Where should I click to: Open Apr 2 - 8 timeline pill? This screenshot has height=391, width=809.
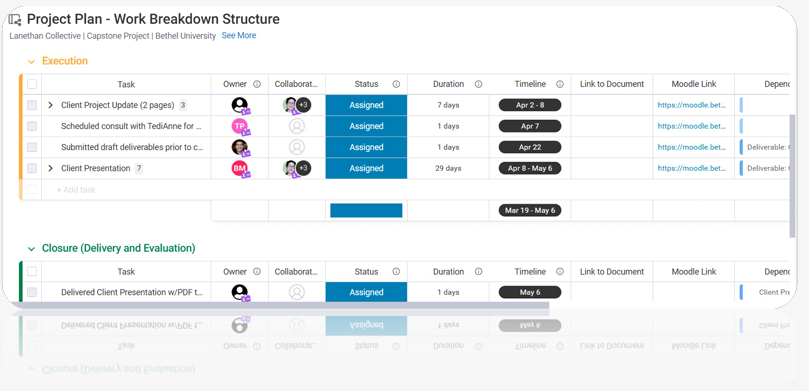point(530,105)
